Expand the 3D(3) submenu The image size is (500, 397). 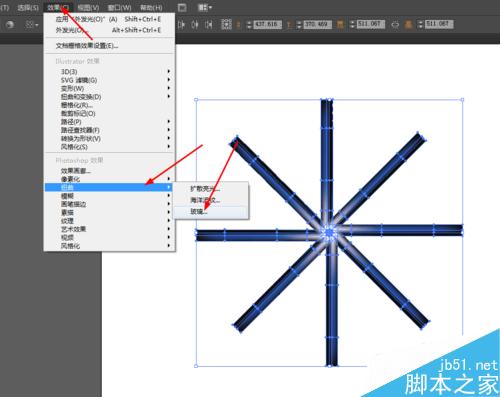(109, 71)
